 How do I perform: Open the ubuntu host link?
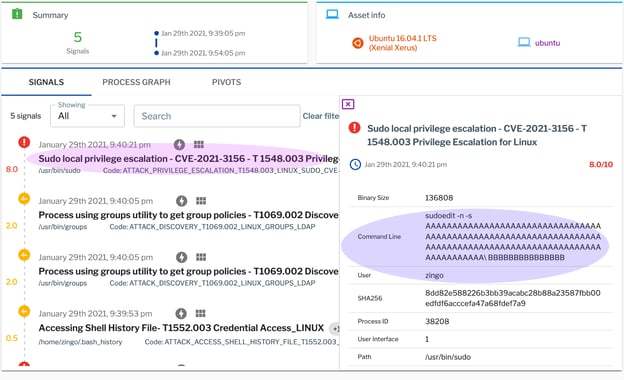point(547,43)
